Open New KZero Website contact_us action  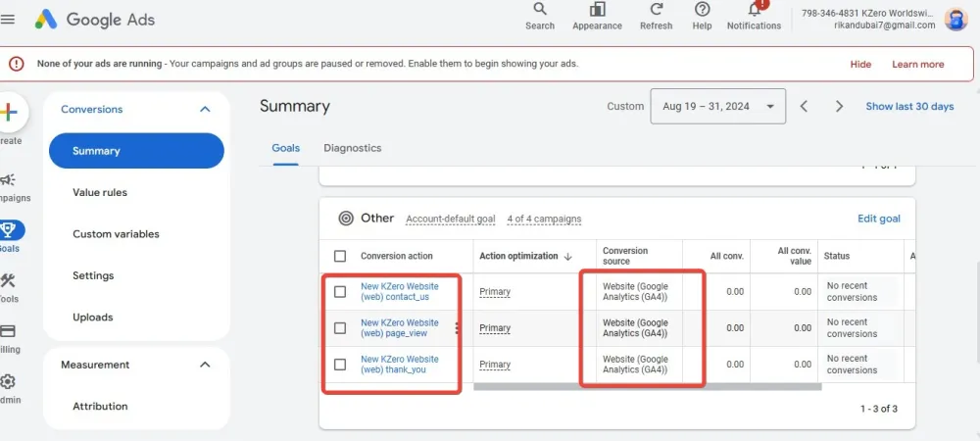pos(400,292)
